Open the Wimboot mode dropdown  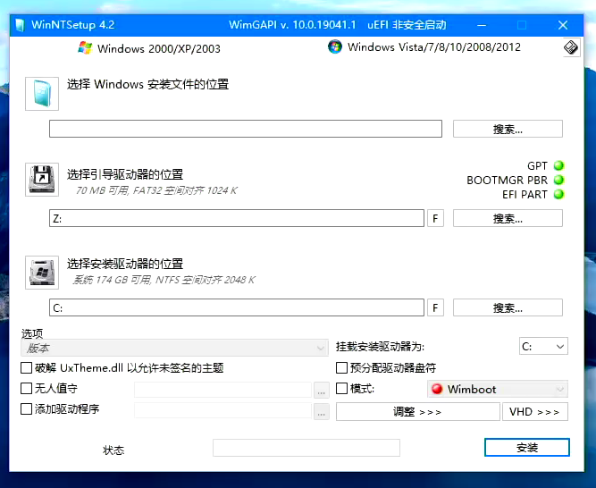pos(498,389)
